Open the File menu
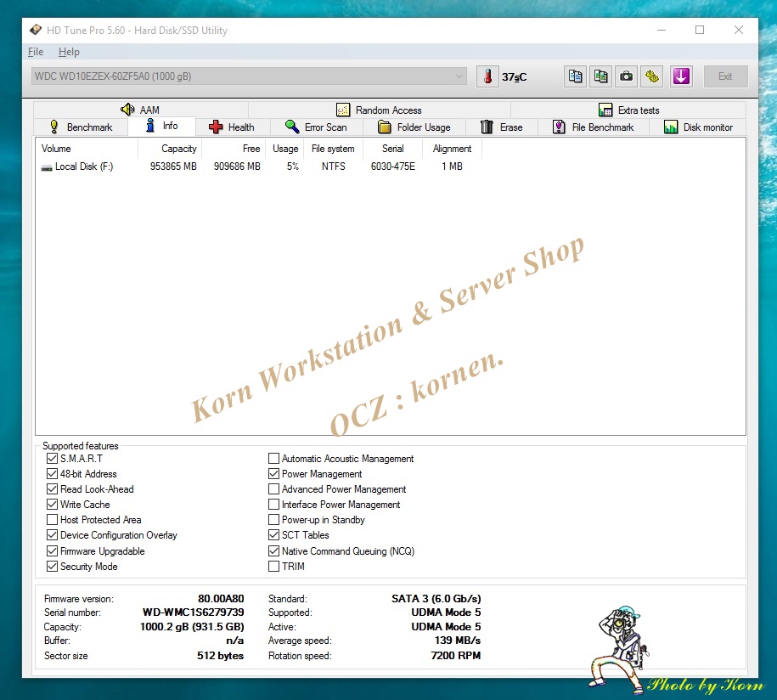The image size is (777, 700). (x=36, y=52)
